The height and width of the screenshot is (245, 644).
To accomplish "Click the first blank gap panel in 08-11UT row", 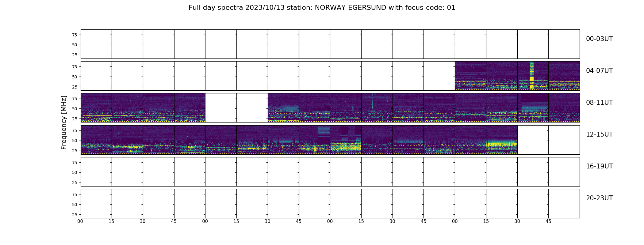I will [221, 108].
